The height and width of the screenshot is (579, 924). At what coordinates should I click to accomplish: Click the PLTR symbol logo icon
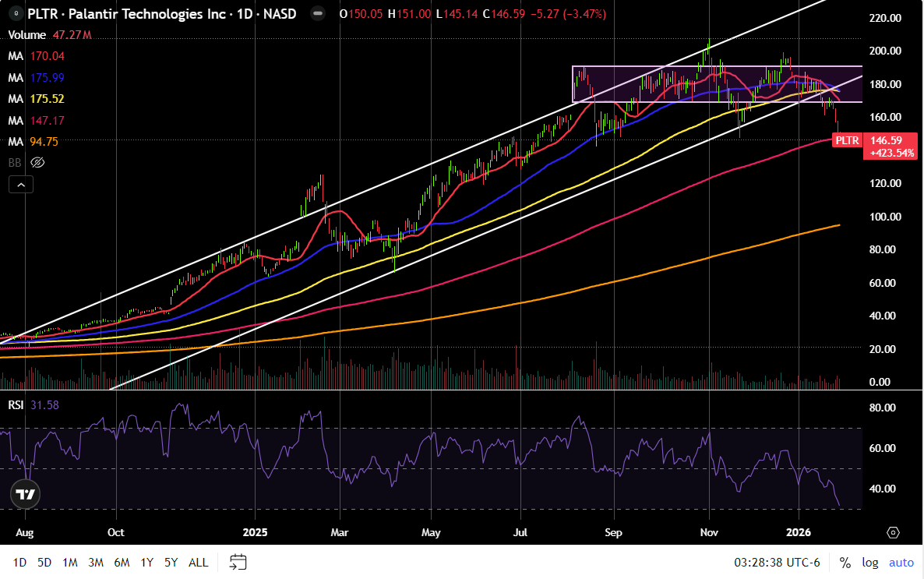(16, 13)
